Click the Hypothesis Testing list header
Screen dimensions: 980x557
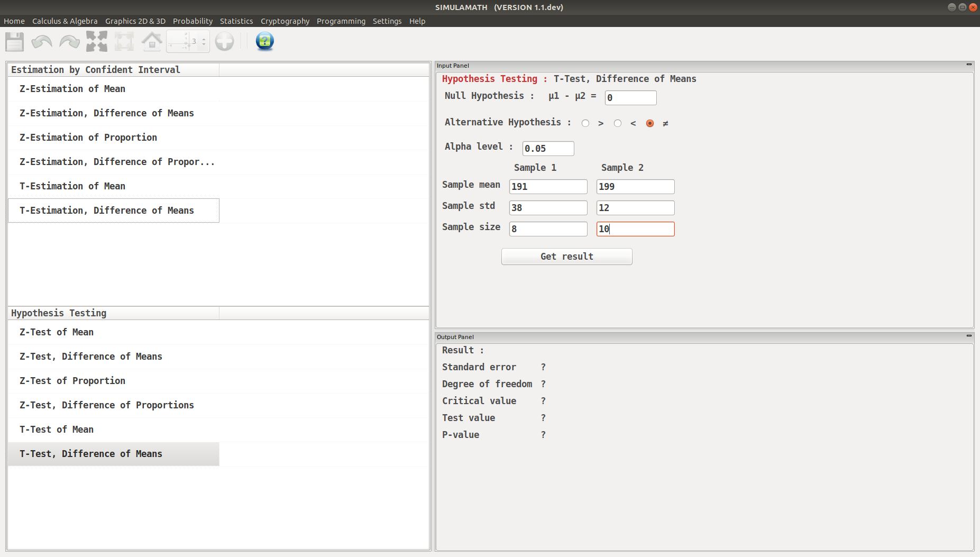(x=114, y=313)
